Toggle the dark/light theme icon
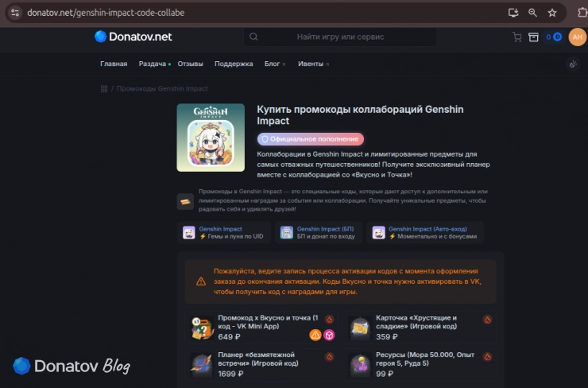 click(573, 64)
